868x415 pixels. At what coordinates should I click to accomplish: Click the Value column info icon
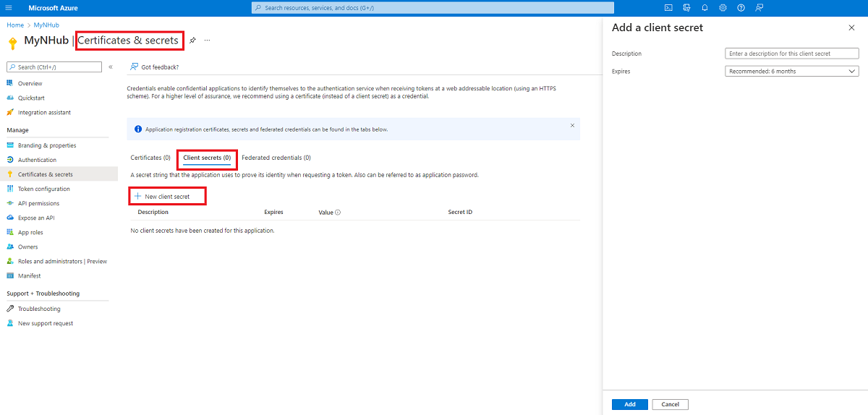[x=338, y=213]
